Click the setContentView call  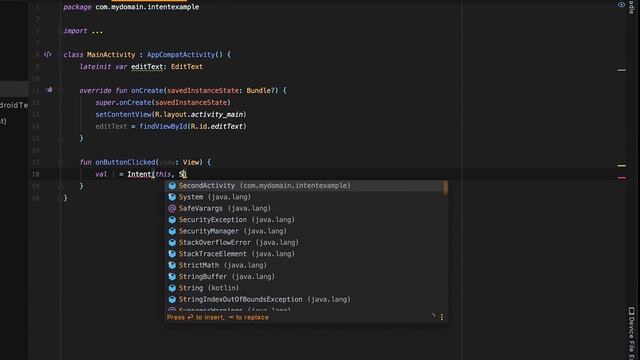(123, 114)
